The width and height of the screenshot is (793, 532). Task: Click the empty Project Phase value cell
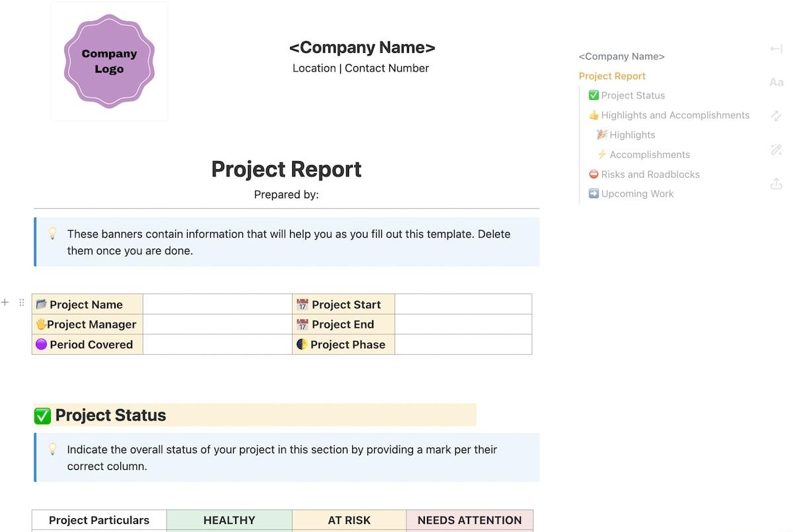(463, 344)
